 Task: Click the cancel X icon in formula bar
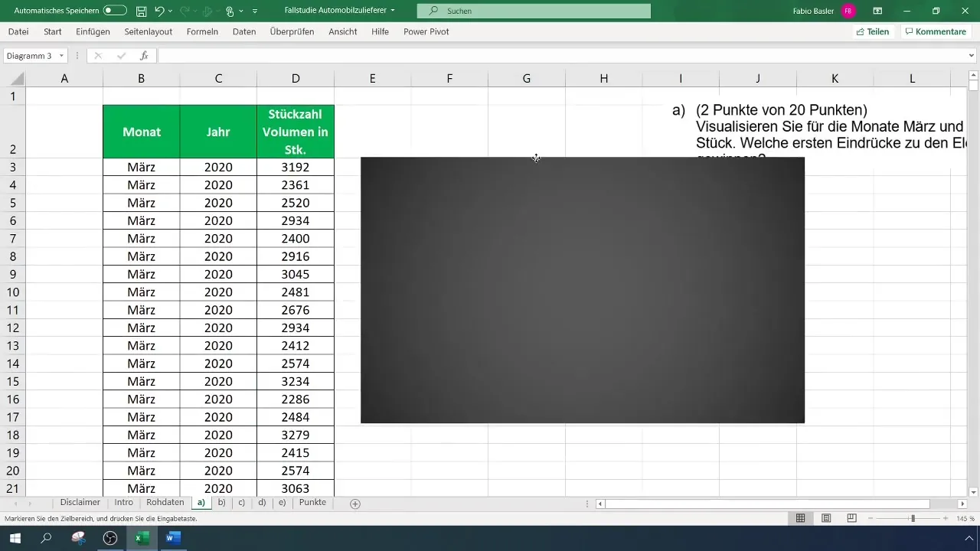coord(98,56)
